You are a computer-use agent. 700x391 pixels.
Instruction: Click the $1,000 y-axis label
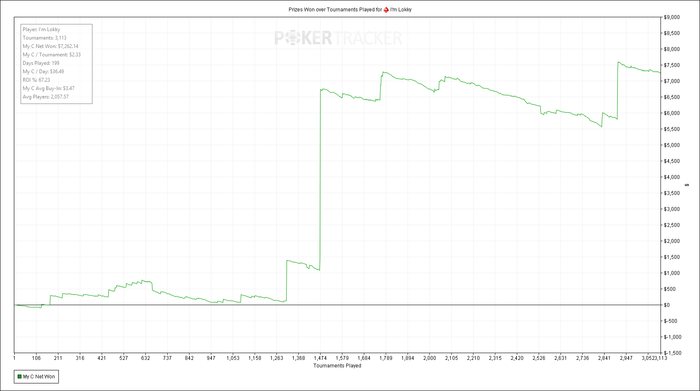[672, 273]
